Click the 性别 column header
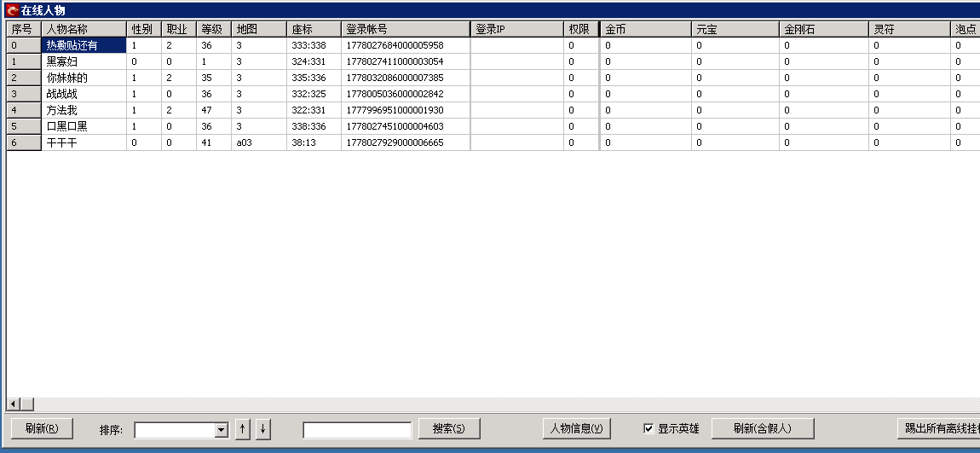 [x=144, y=29]
